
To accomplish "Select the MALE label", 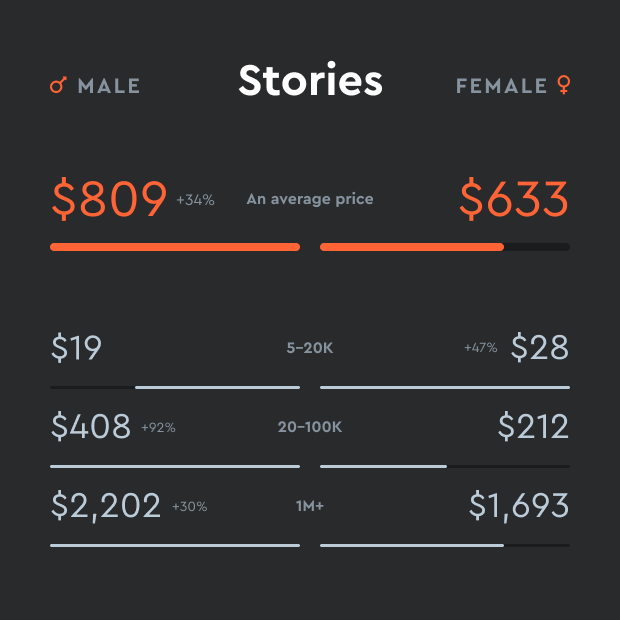I will (x=109, y=87).
